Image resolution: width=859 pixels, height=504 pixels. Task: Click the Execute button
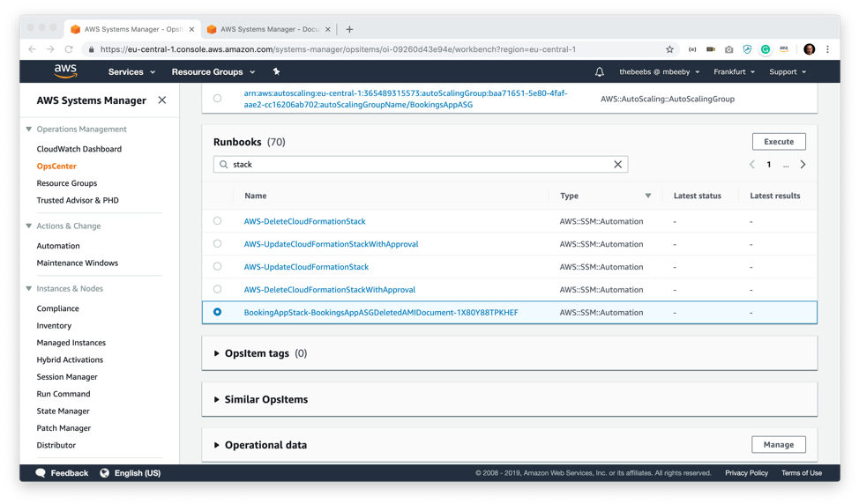779,141
